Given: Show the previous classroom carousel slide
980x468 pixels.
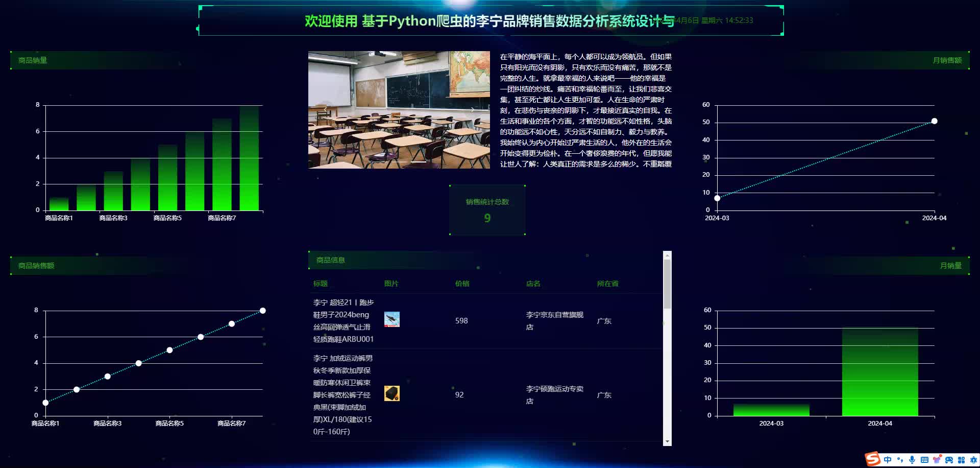Looking at the screenshot, I should pos(325,109).
